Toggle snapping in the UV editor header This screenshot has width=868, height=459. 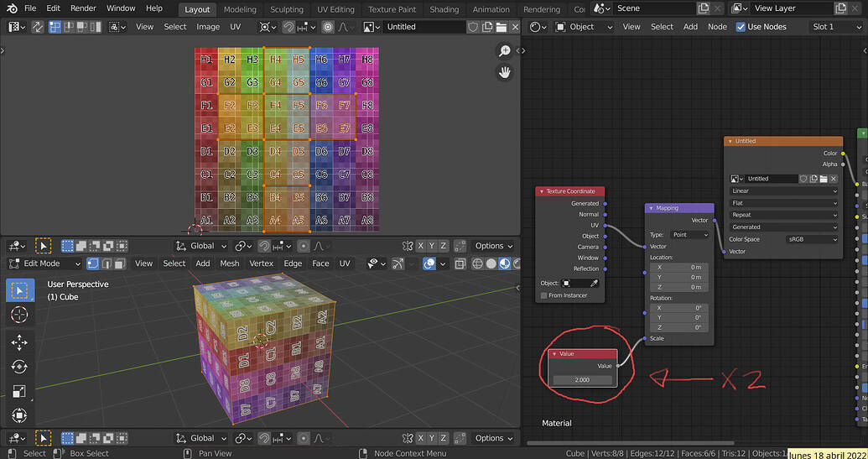[288, 27]
